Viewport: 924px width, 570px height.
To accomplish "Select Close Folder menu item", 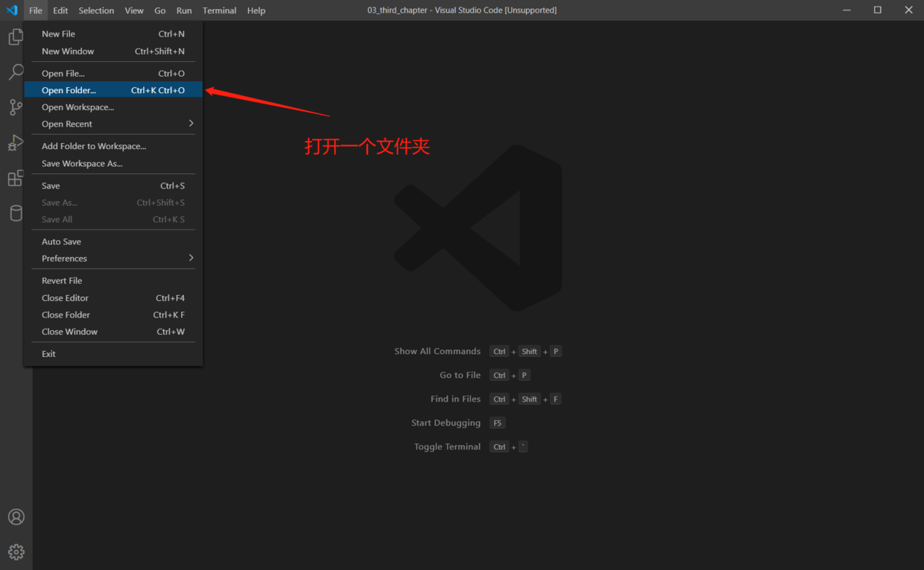I will pyautogui.click(x=66, y=314).
